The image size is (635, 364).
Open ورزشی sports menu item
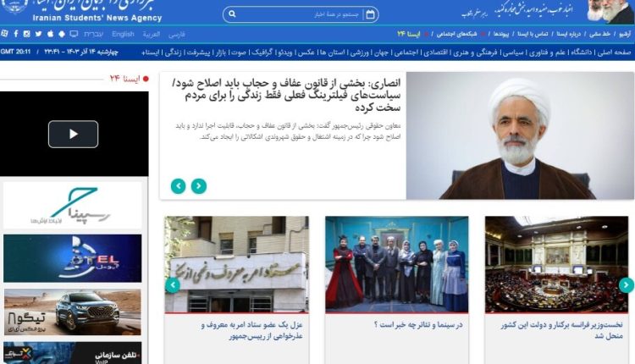pyautogui.click(x=360, y=52)
